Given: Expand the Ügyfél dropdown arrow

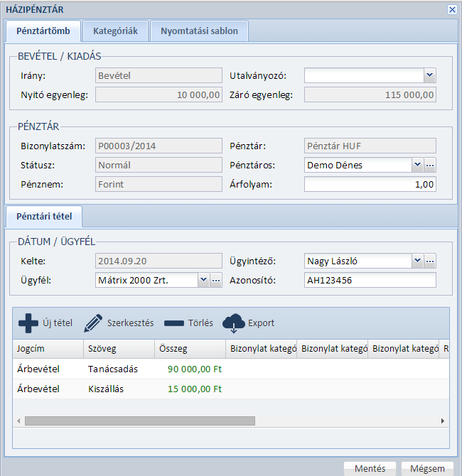Looking at the screenshot, I should pyautogui.click(x=204, y=280).
